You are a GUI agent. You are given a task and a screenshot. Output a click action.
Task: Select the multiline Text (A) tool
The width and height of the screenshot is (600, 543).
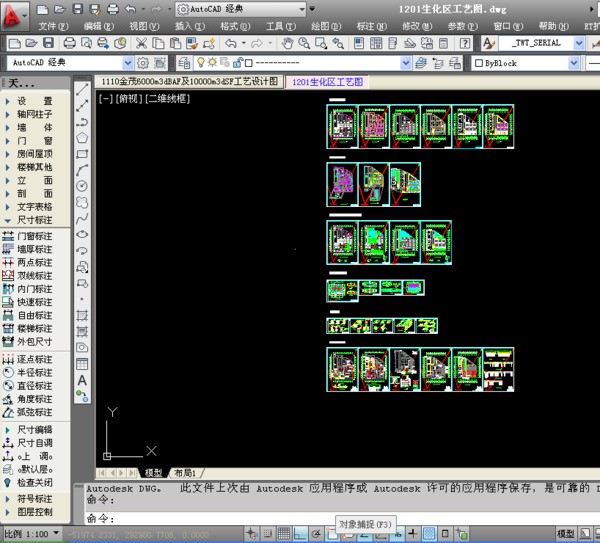point(83,379)
